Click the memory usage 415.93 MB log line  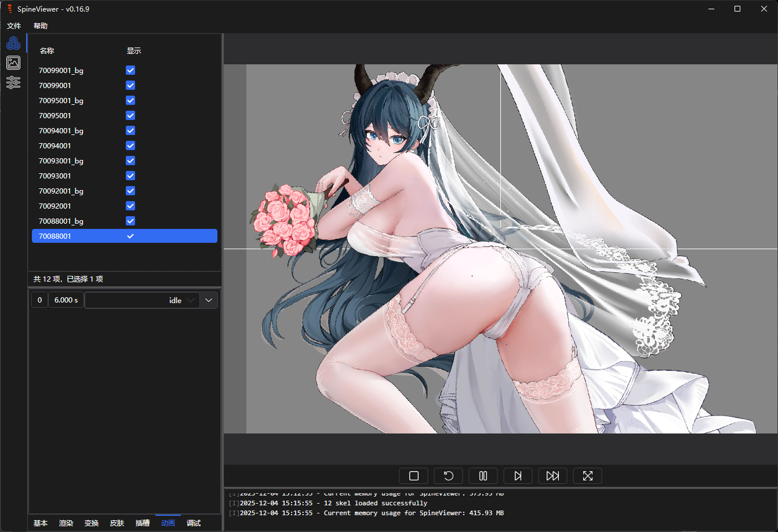click(x=366, y=513)
